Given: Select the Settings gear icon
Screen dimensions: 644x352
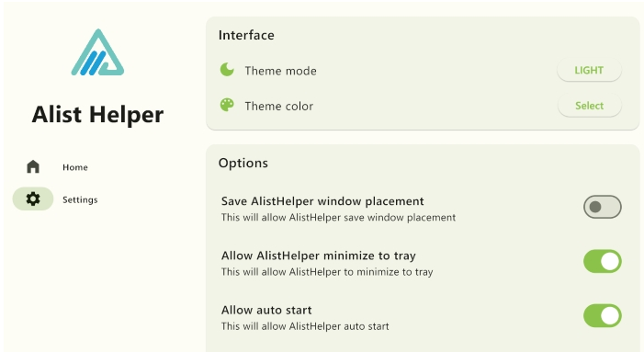Looking at the screenshot, I should point(33,199).
